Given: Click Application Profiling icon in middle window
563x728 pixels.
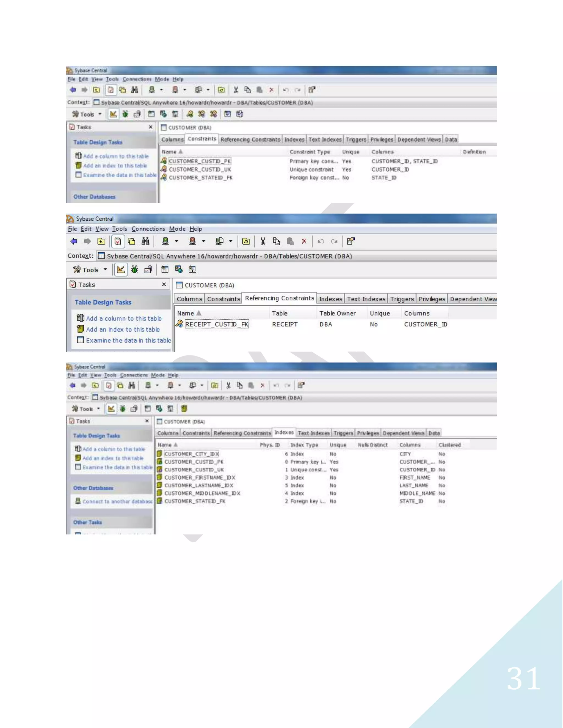Looking at the screenshot, I should [148, 269].
